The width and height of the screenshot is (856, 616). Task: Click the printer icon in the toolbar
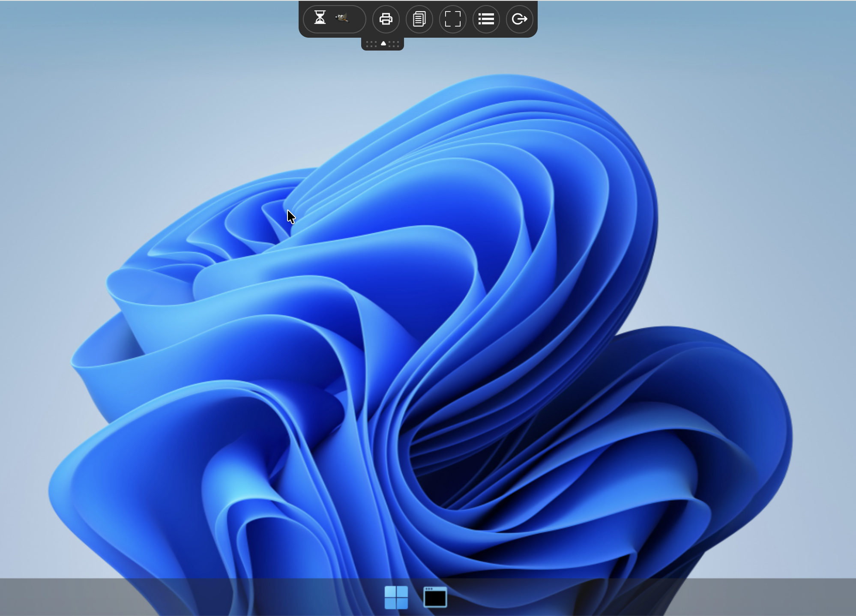386,19
